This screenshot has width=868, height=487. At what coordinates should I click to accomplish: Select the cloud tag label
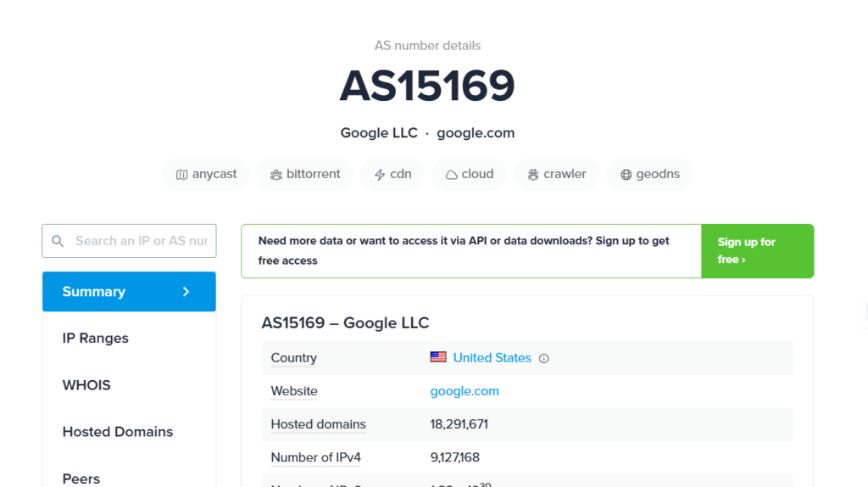click(477, 174)
